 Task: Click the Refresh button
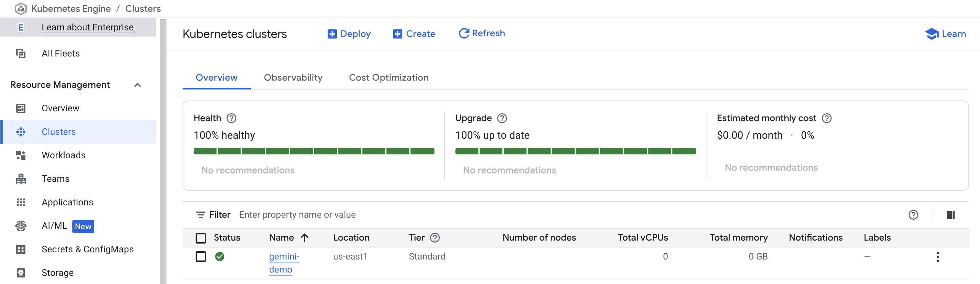482,34
